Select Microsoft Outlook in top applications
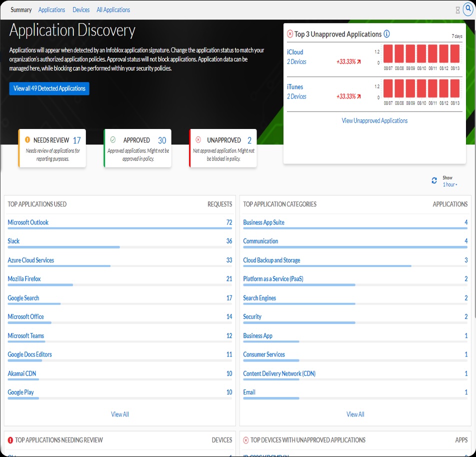This screenshot has width=476, height=457. [28, 222]
